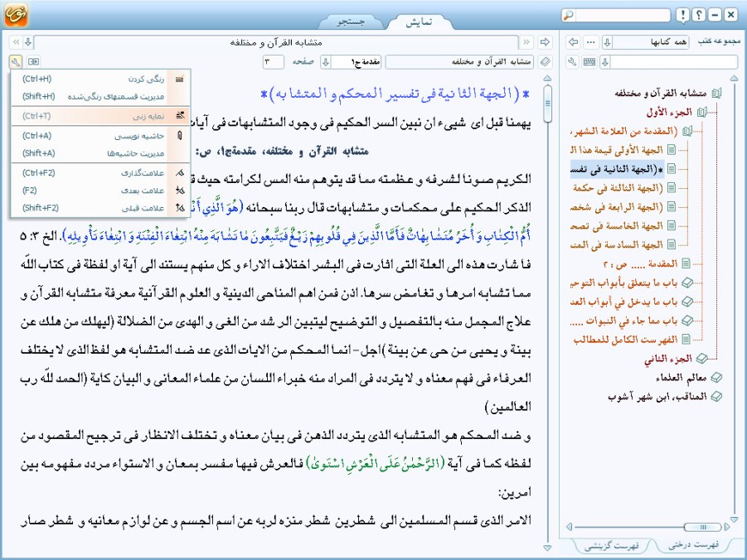Screen dimensions: 747x560
Task: Click the right arrow beside the book title bar
Action: tap(545, 42)
